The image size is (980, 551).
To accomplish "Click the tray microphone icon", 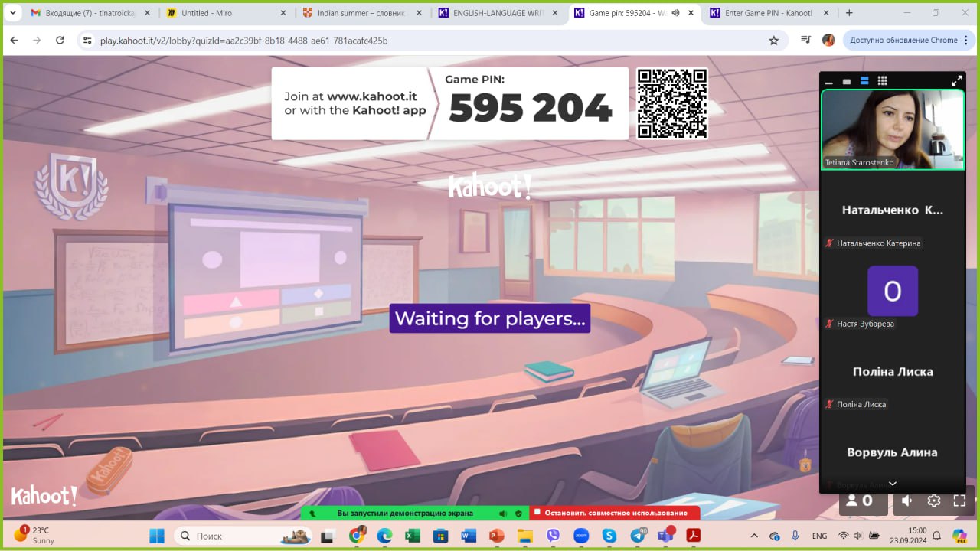I will (x=795, y=536).
